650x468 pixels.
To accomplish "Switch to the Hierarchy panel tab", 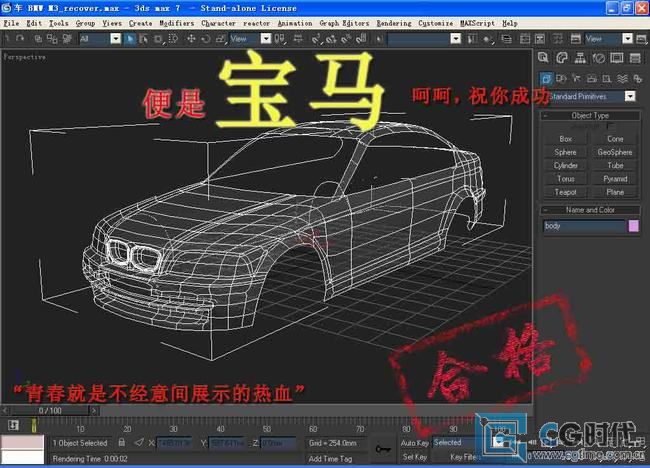I will point(580,58).
